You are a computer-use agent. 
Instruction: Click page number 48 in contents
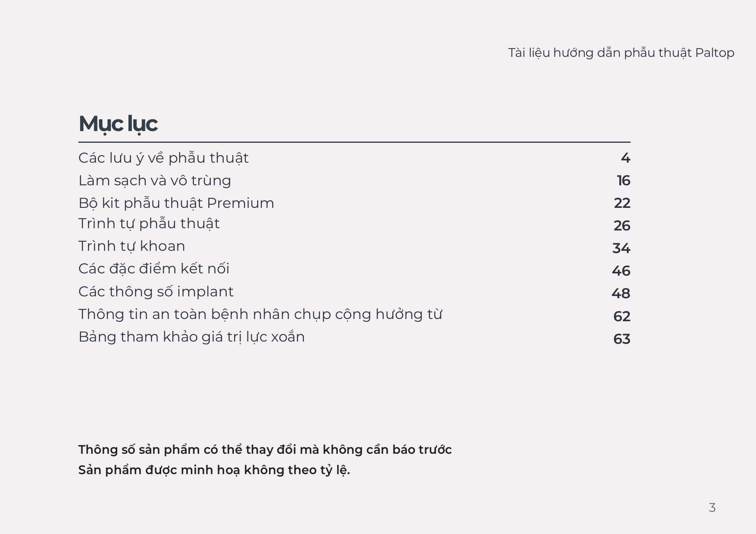(x=621, y=294)
